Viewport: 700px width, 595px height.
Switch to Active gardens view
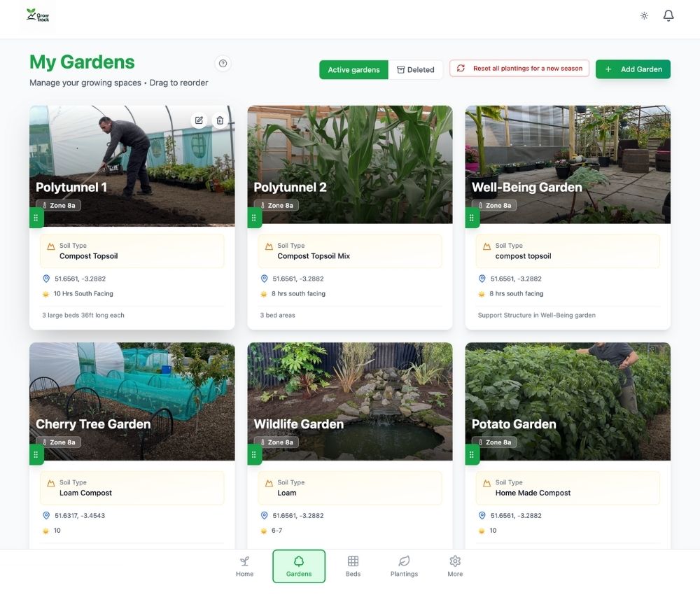tap(353, 70)
